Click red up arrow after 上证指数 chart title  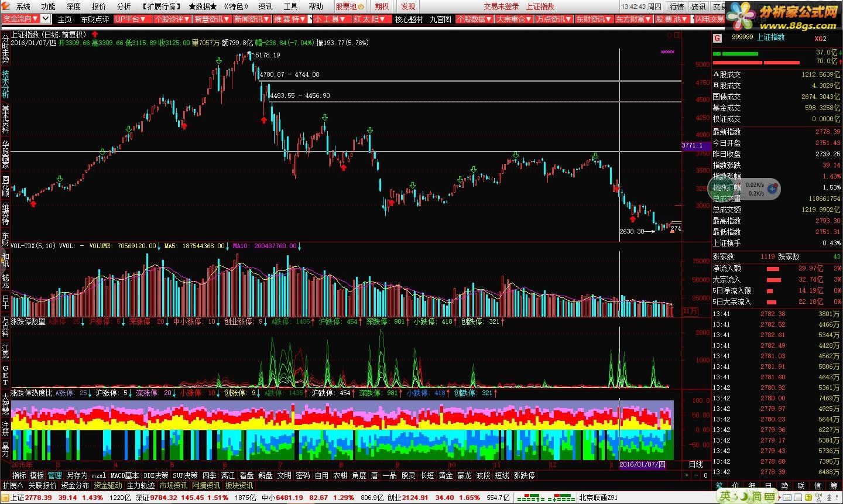pyautogui.click(x=94, y=35)
